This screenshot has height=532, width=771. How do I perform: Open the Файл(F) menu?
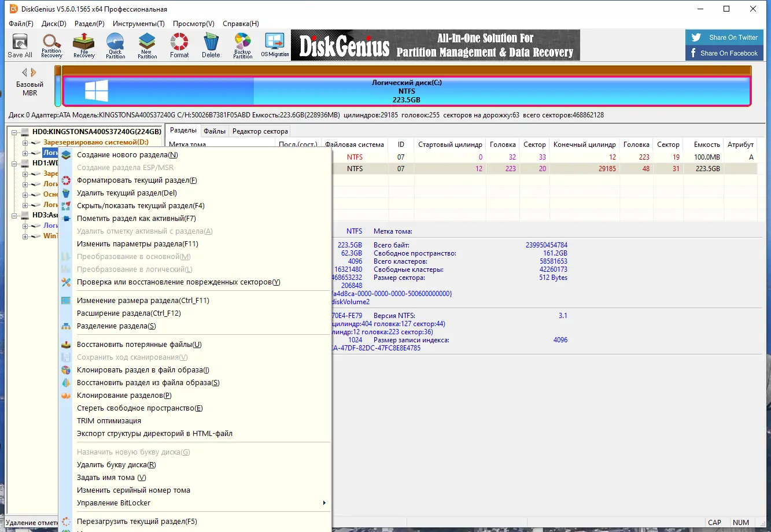21,24
